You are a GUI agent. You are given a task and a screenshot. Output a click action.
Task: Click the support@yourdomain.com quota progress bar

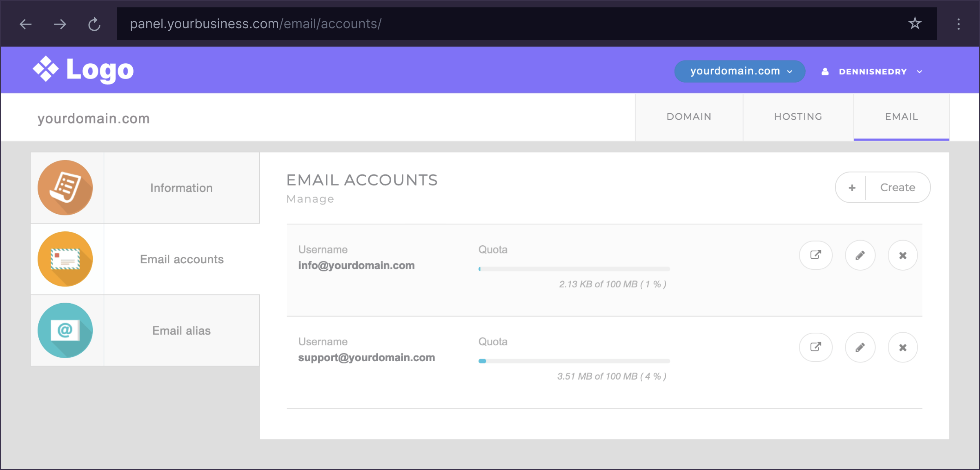[x=574, y=361]
